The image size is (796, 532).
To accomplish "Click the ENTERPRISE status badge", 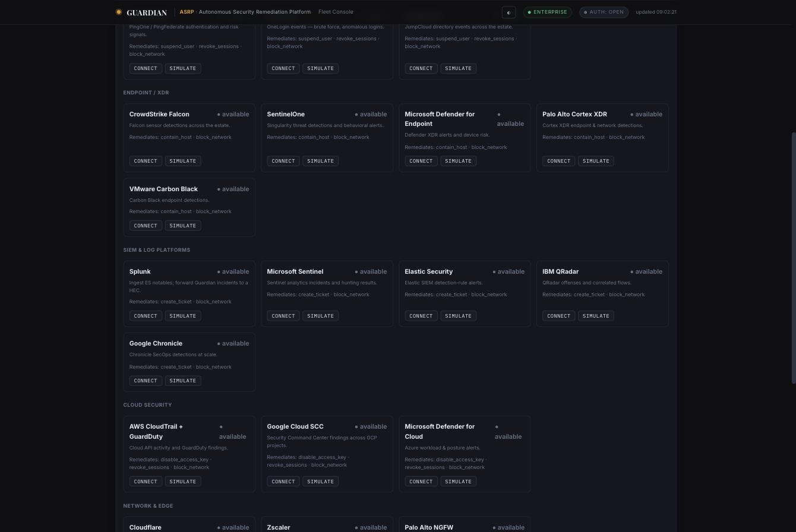I will point(547,12).
